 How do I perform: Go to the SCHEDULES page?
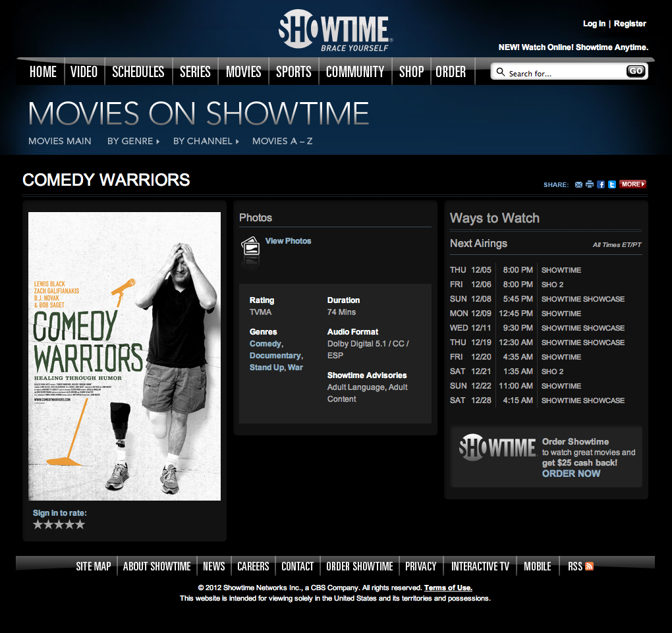coord(138,72)
